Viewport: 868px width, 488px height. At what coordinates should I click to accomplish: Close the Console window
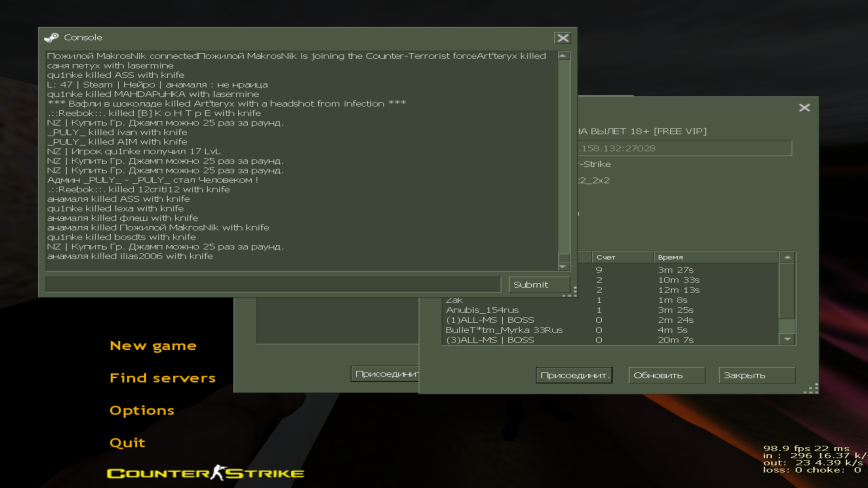(x=563, y=38)
